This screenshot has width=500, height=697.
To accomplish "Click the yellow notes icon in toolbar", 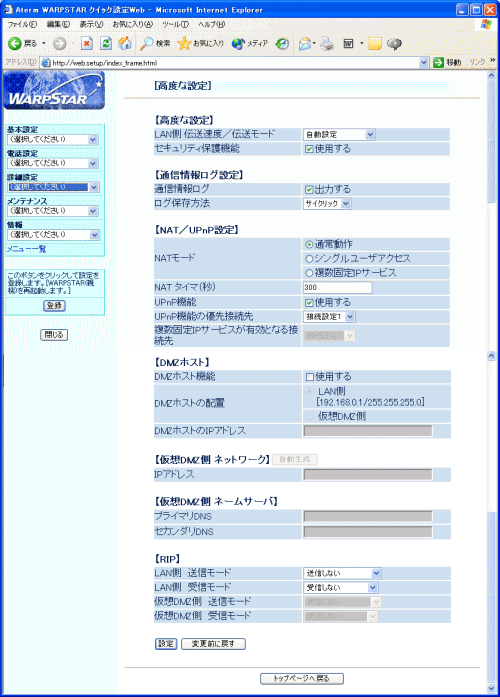I will click(375, 43).
